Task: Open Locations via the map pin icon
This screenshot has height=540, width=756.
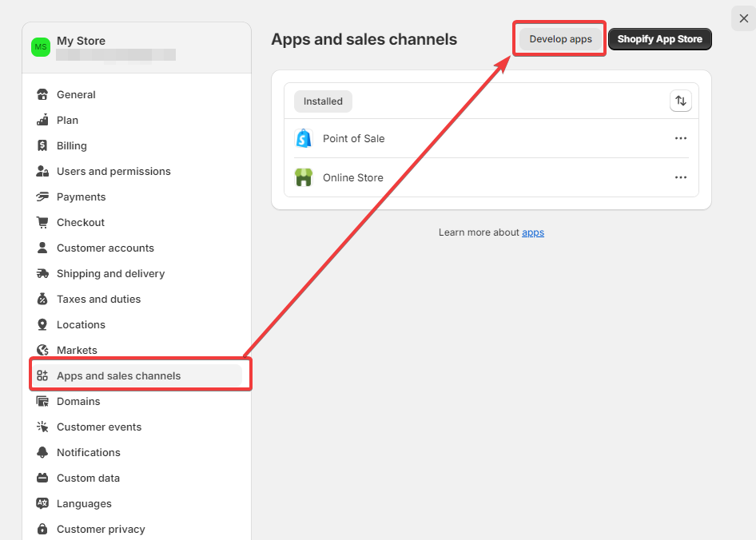Action: tap(42, 324)
